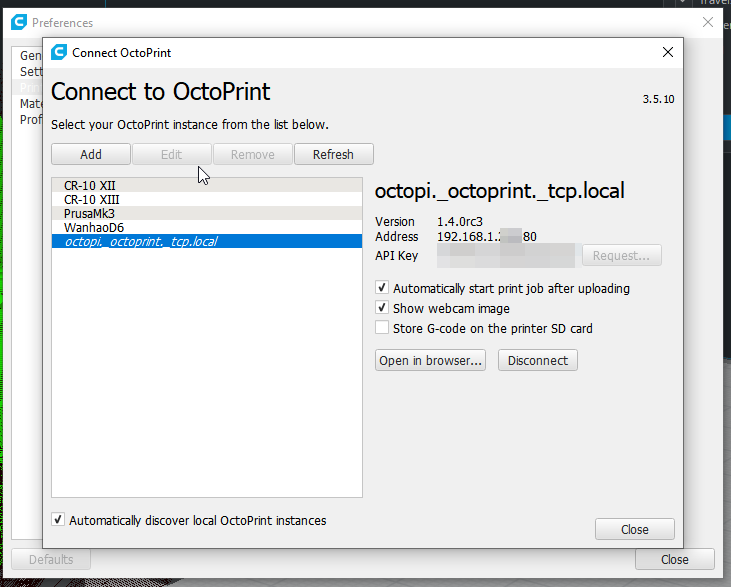
Task: Click Cura logo icon in Connect OctoPrint title bar
Action: (59, 52)
